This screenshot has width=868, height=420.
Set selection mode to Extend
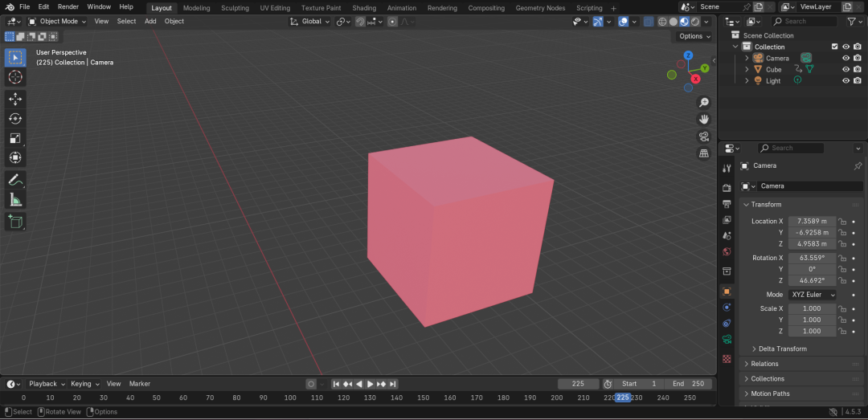coord(20,36)
